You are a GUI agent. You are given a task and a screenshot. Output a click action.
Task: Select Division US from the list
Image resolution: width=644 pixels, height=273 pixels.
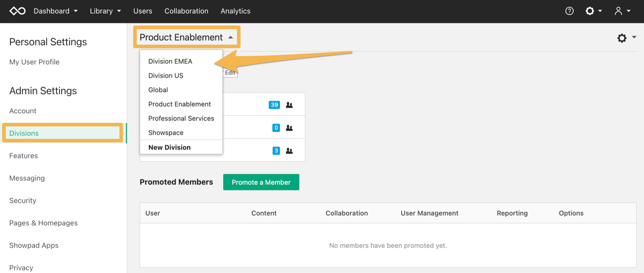pos(181,76)
